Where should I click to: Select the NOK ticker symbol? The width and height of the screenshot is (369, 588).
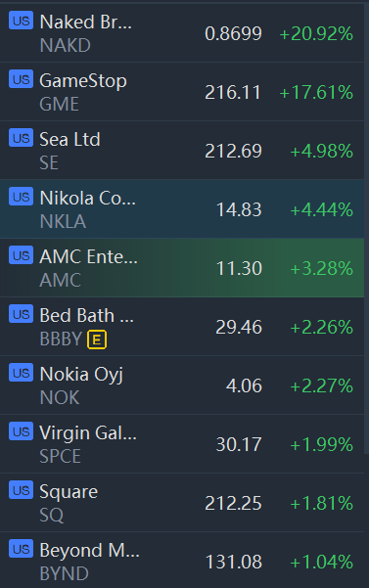[x=60, y=397]
